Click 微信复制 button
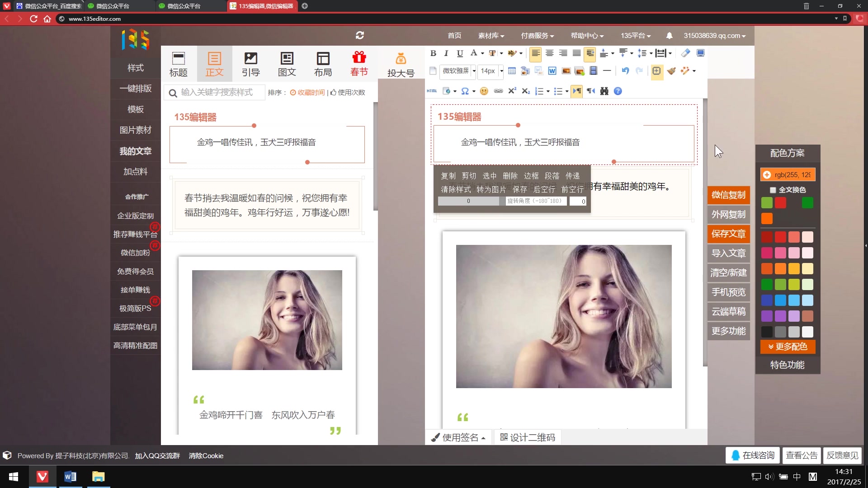 click(728, 195)
